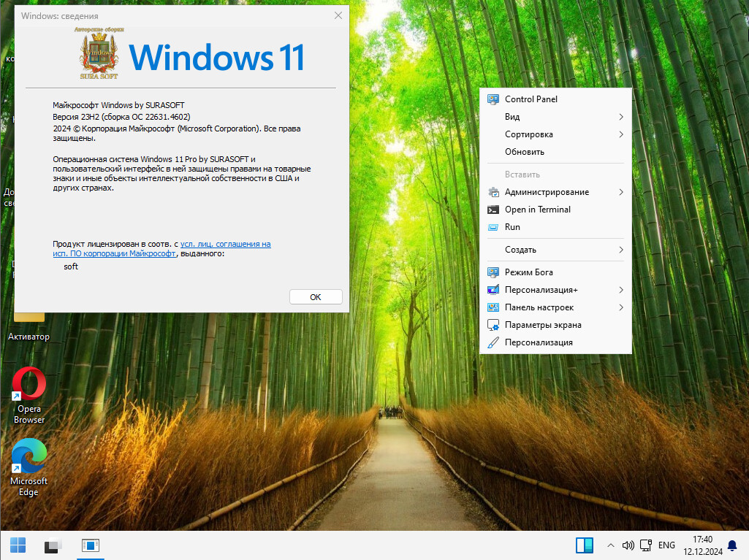The width and height of the screenshot is (749, 560).
Task: Open Task View on the taskbar
Action: pos(53,545)
